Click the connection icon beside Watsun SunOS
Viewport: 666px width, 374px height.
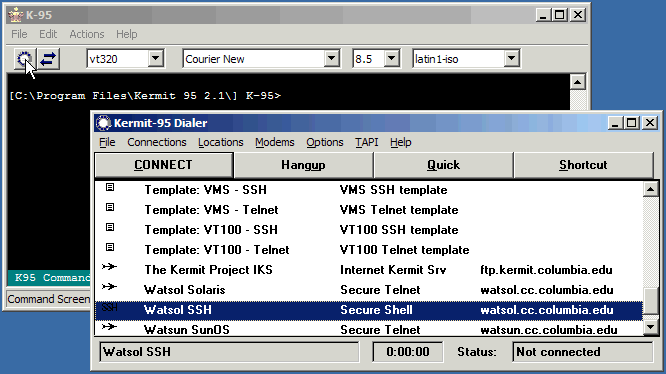[109, 327]
